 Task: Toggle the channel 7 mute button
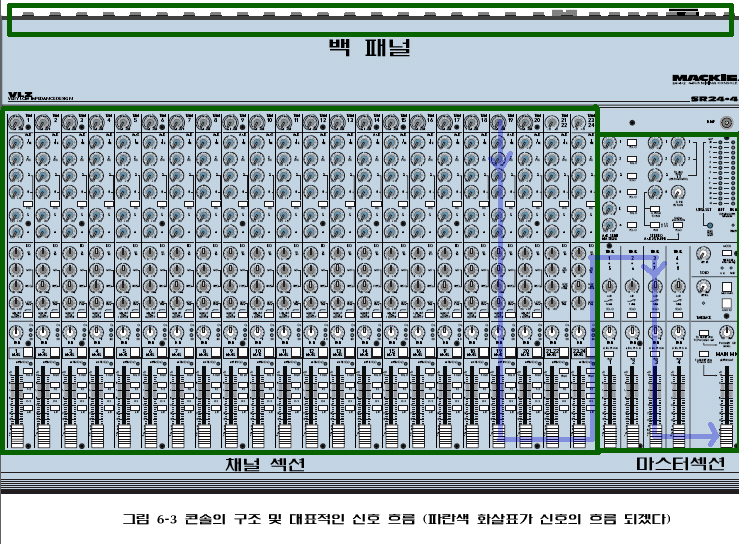177,355
